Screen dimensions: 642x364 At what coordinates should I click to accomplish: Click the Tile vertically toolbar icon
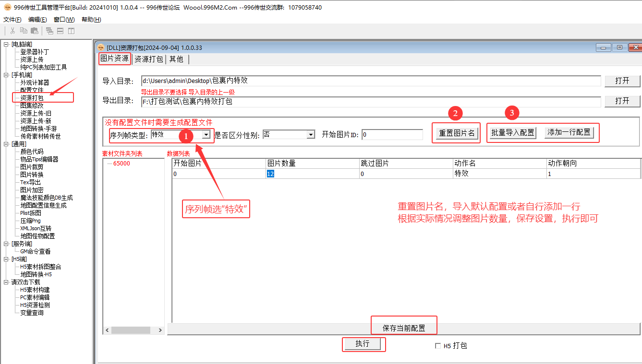pyautogui.click(x=71, y=31)
